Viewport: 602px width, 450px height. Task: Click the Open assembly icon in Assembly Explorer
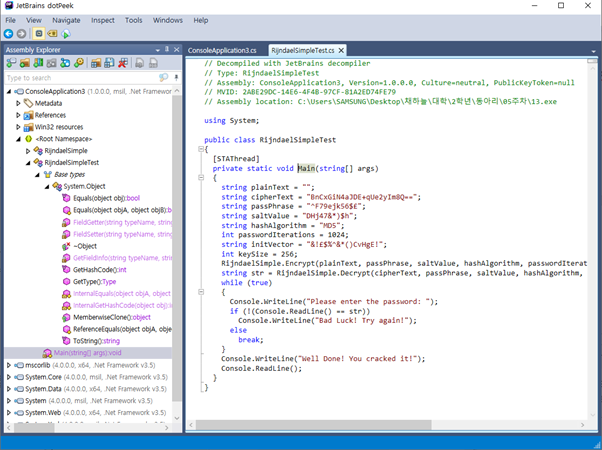click(11, 63)
